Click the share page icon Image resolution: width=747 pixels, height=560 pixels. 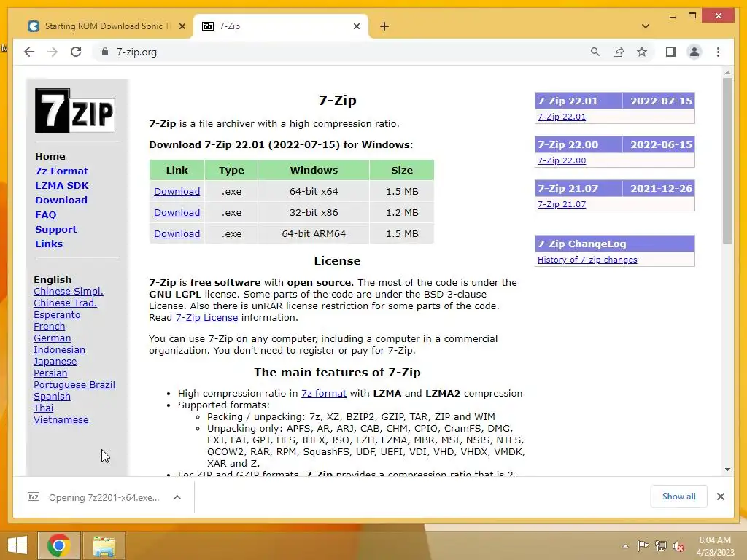coord(619,52)
